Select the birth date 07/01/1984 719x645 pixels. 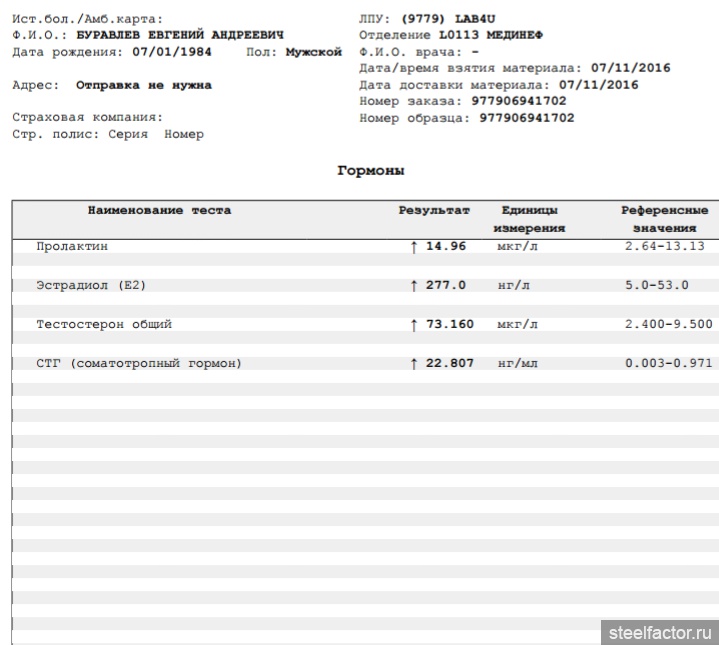click(172, 52)
